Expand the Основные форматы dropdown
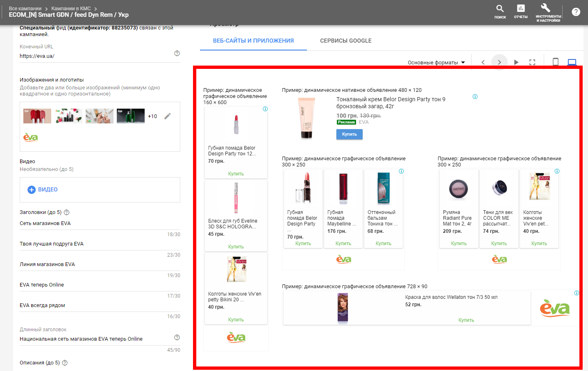Viewport: 588px width, 371px height. [436, 63]
